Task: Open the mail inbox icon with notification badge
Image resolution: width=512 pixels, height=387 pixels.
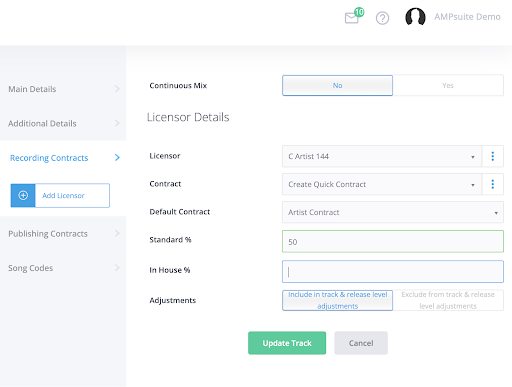Action: (x=354, y=16)
